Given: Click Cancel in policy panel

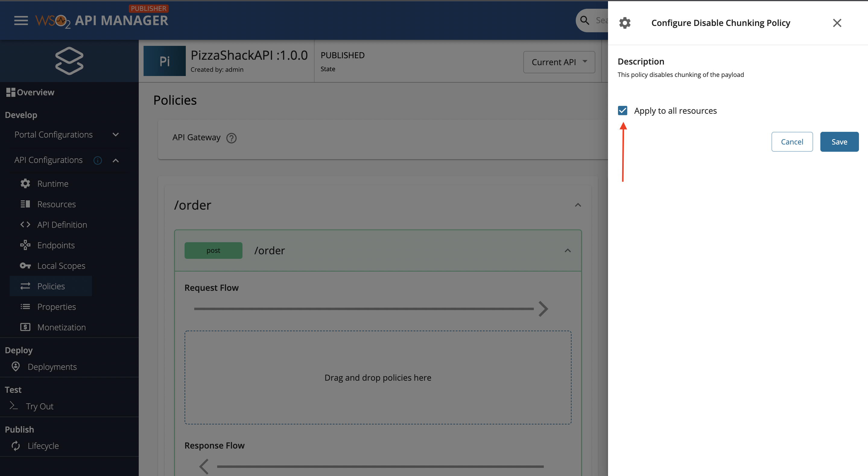Looking at the screenshot, I should (x=792, y=141).
